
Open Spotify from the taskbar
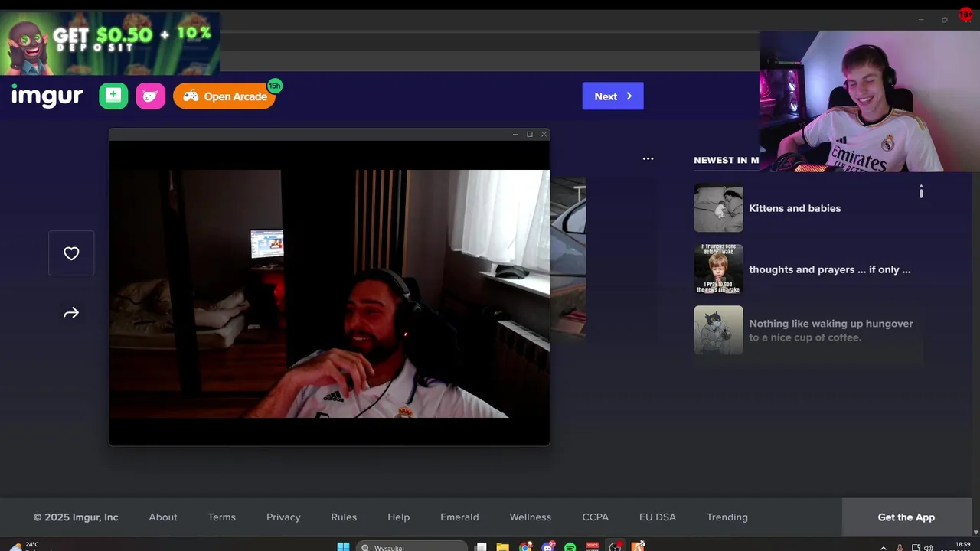coord(570,547)
